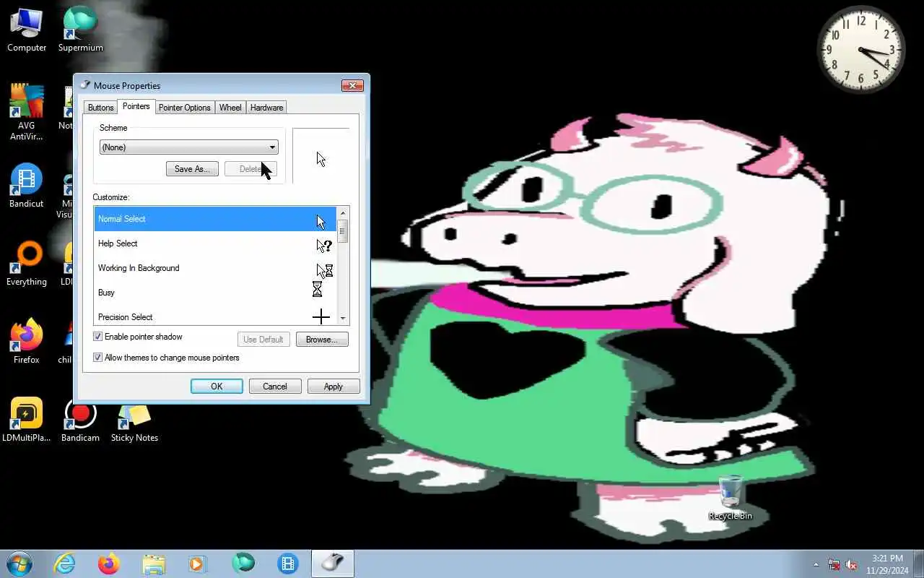Click the Apply button
This screenshot has height=578, width=924.
[334, 387]
